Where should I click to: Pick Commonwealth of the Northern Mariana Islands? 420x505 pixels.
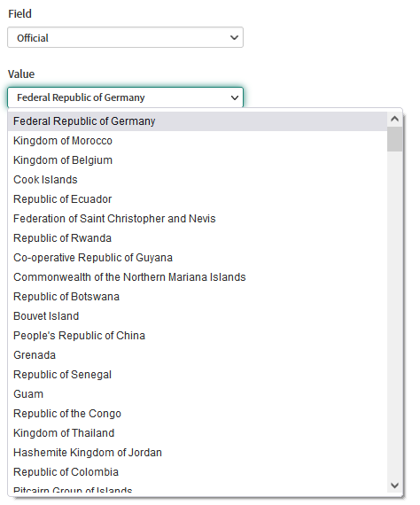(x=198, y=277)
